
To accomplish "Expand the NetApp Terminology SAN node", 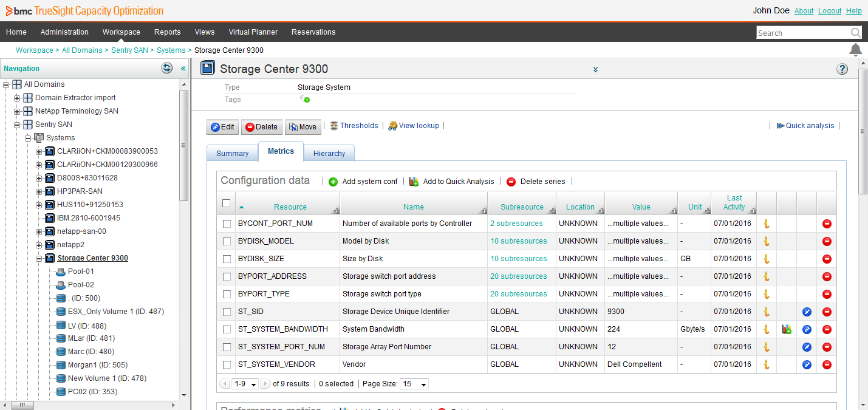I will pyautogui.click(x=17, y=111).
